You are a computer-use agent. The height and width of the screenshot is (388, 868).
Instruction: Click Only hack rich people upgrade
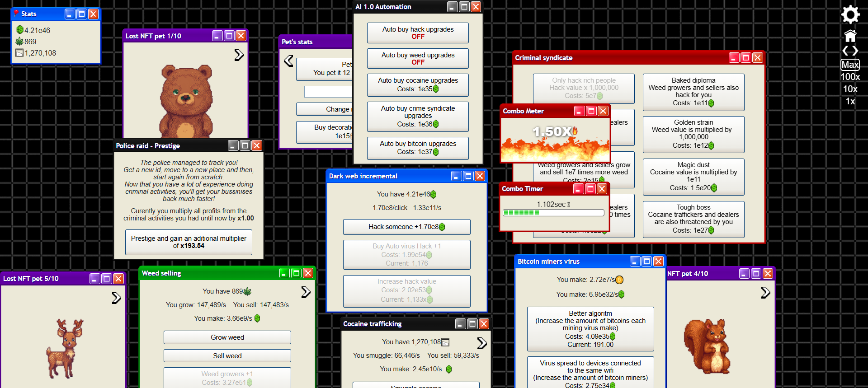pyautogui.click(x=584, y=89)
